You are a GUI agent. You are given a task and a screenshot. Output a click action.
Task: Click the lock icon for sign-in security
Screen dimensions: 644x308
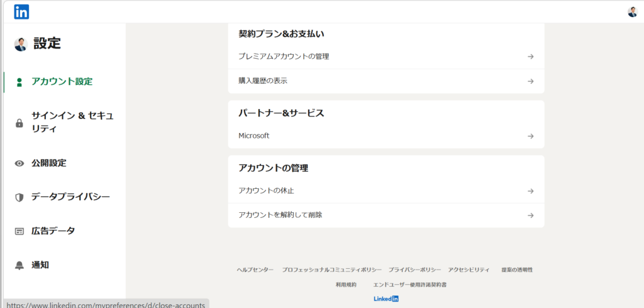coord(19,123)
